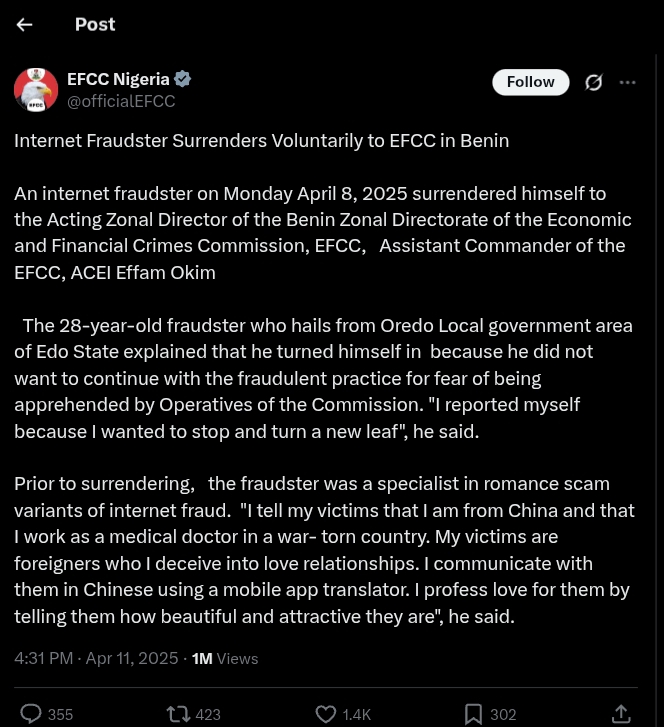Click the 302 bookmarks count
Viewport: 664px width, 727px height.
(x=503, y=715)
